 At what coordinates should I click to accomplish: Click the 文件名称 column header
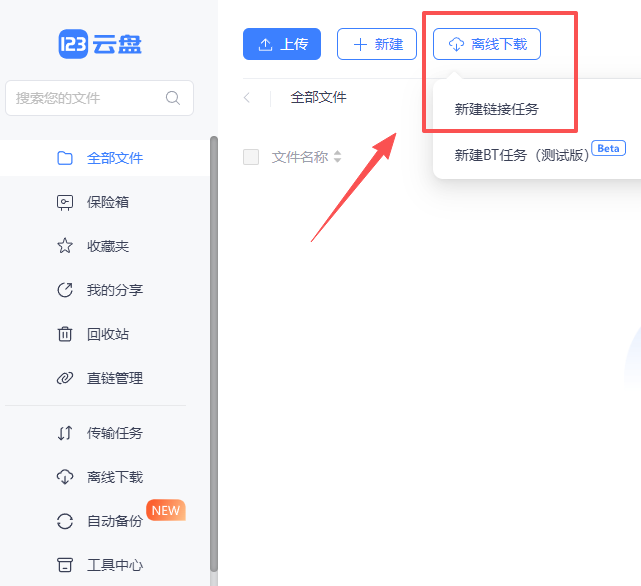300,157
